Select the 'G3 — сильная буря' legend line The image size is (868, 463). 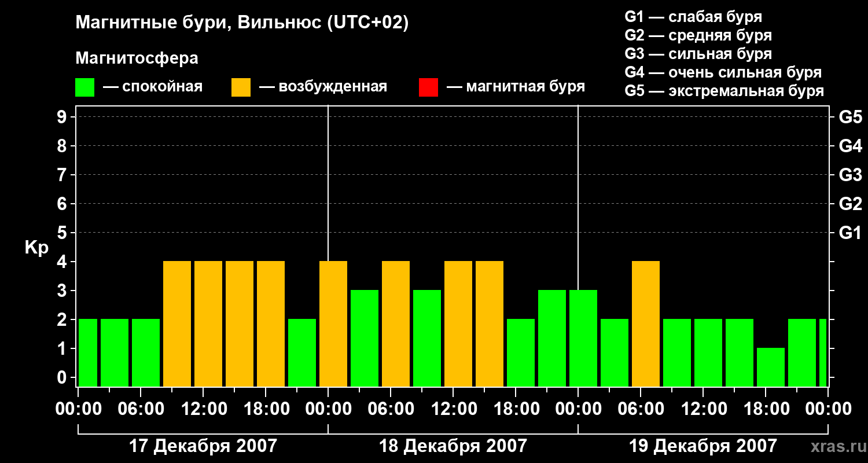(698, 54)
